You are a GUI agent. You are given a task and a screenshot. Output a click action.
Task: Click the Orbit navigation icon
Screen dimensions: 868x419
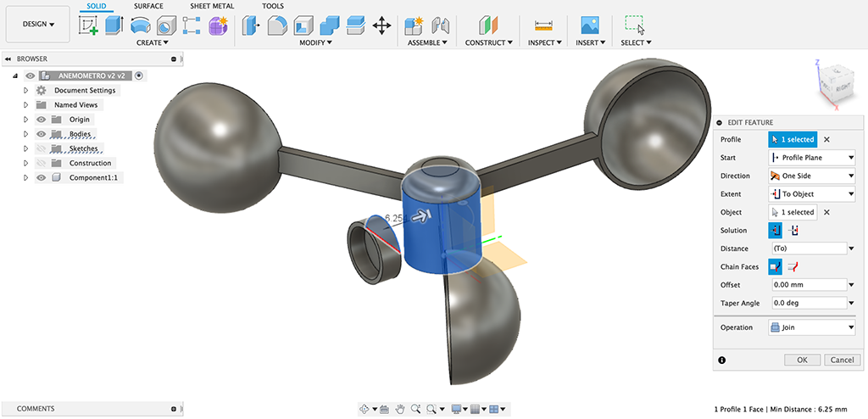(x=364, y=409)
